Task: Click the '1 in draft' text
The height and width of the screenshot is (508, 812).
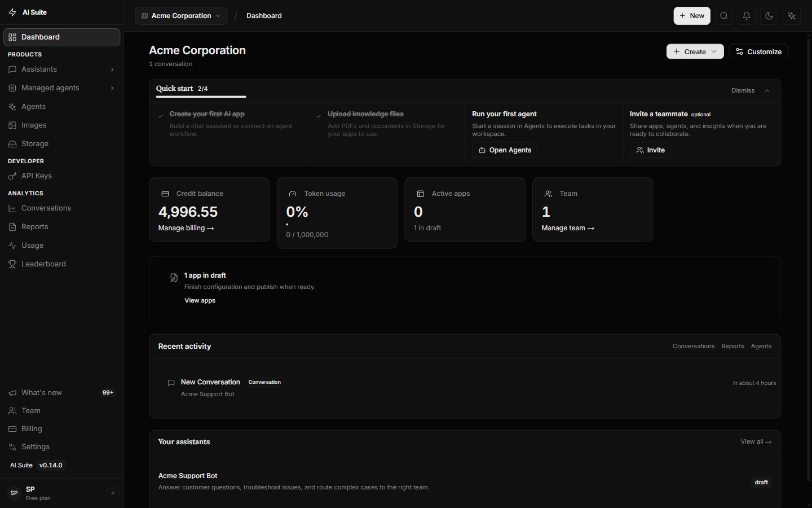Action: point(427,228)
